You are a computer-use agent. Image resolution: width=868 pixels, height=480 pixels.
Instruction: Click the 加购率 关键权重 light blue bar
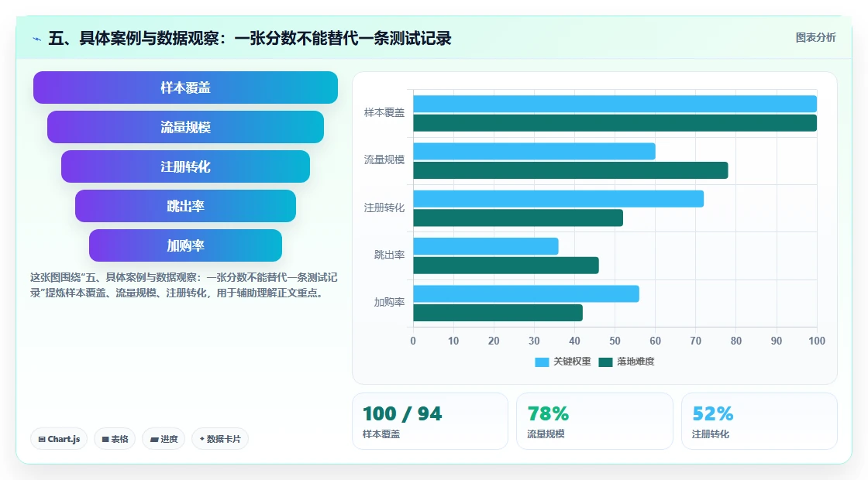click(526, 293)
